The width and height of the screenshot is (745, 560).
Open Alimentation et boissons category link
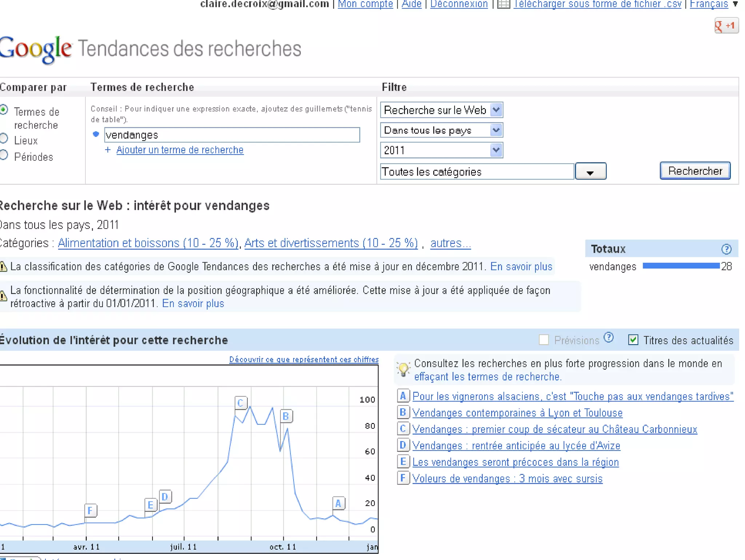[x=148, y=243]
